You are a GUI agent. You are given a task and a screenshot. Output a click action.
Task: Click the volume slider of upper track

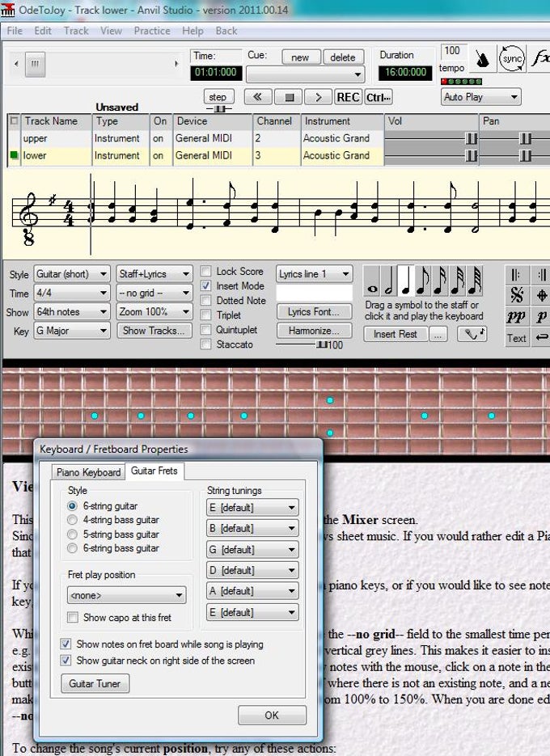pyautogui.click(x=471, y=139)
